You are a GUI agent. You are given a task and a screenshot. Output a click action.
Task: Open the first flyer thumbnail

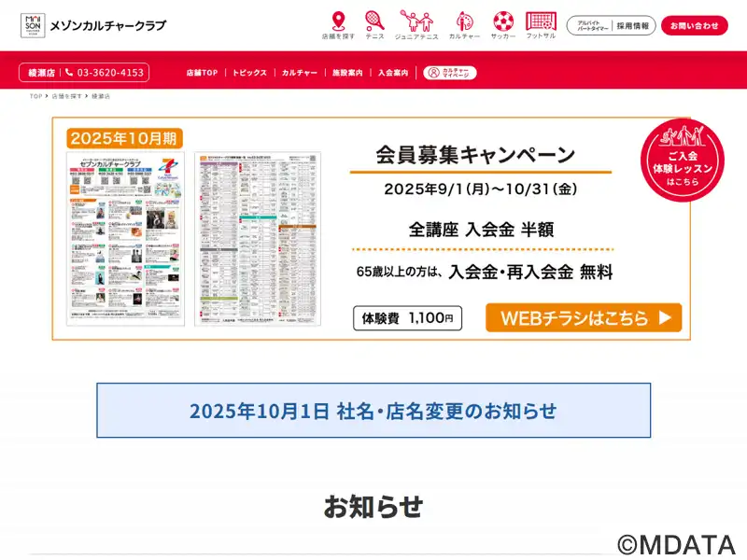point(125,239)
